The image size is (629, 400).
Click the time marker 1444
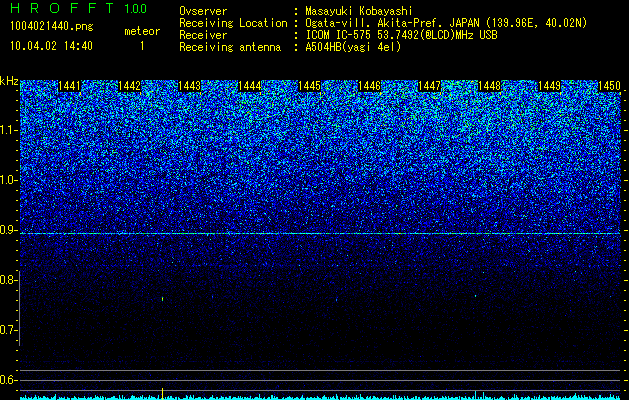[x=250, y=86]
